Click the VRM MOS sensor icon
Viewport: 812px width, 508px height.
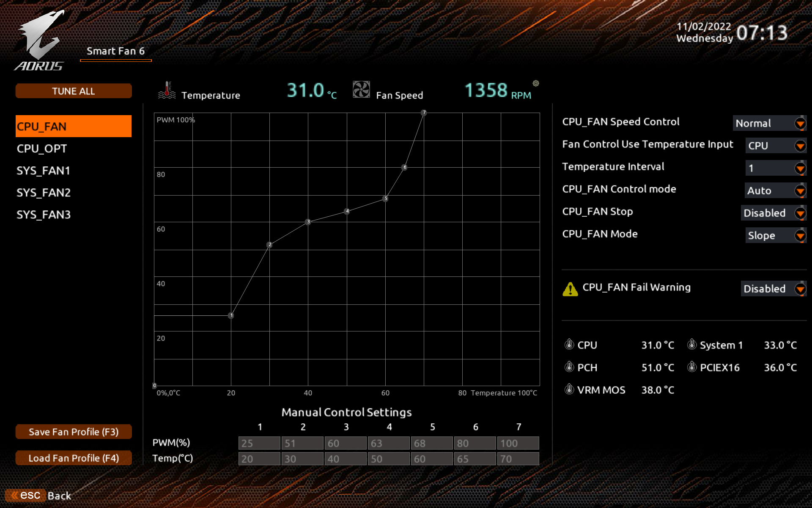569,389
